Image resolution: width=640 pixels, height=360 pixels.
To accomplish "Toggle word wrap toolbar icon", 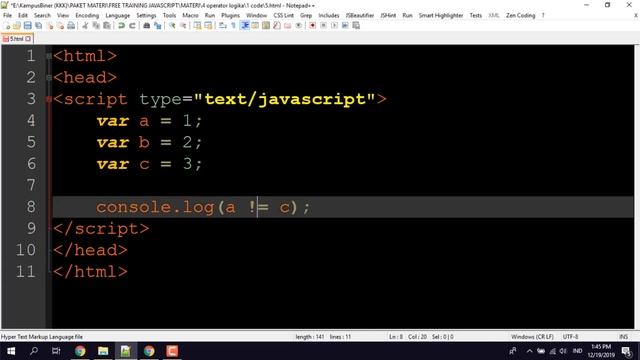I will click(223, 25).
